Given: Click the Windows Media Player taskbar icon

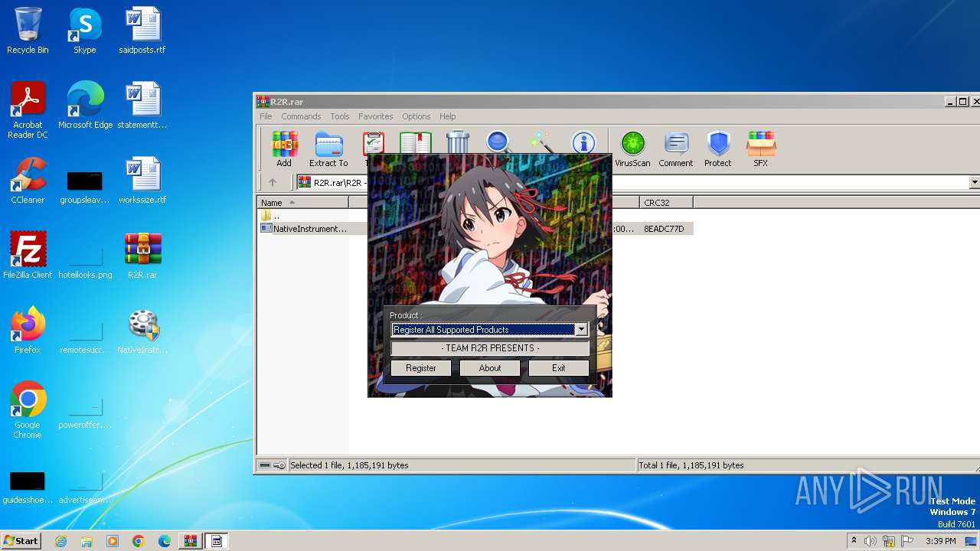Looking at the screenshot, I should [x=113, y=541].
